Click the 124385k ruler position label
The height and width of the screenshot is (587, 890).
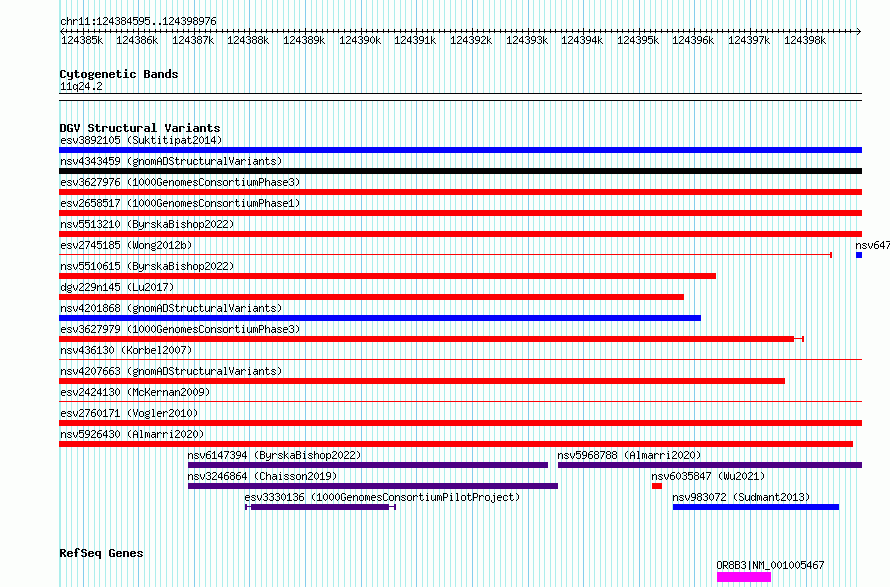(x=82, y=40)
